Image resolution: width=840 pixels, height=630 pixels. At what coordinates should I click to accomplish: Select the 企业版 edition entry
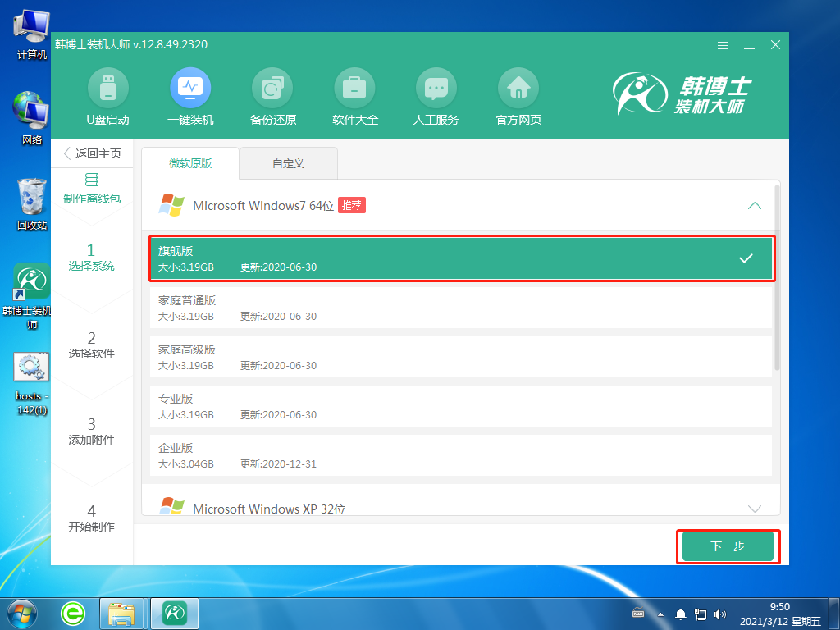[461, 455]
